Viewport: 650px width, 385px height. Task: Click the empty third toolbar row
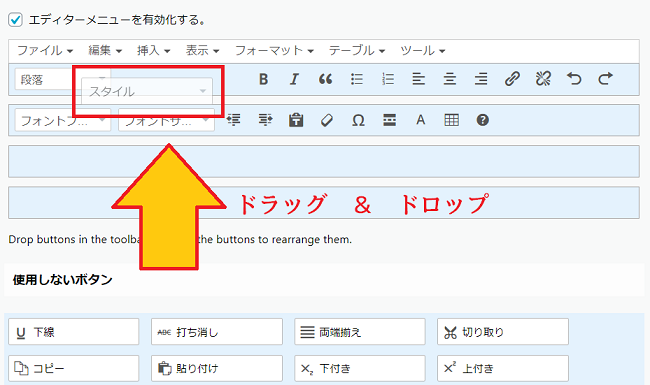point(324,161)
